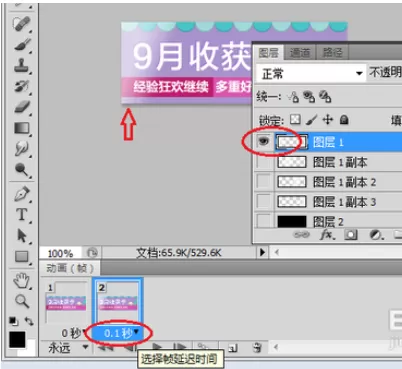Reset to default foreground/background colors
The width and height of the screenshot is (402, 369).
point(13,321)
